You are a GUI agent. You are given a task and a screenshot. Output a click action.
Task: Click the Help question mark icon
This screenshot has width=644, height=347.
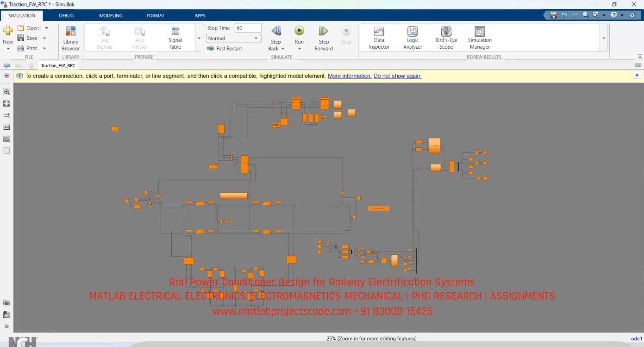(614, 15)
